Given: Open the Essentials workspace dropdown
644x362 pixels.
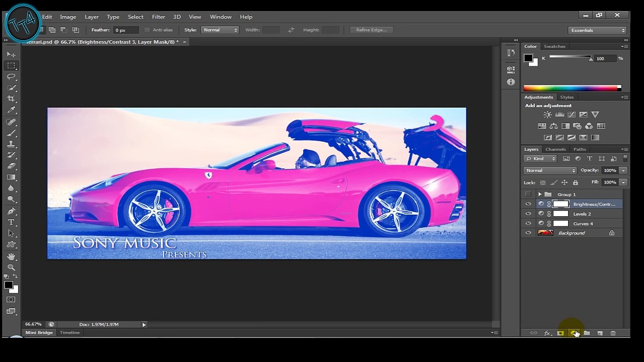Looking at the screenshot, I should 598,30.
